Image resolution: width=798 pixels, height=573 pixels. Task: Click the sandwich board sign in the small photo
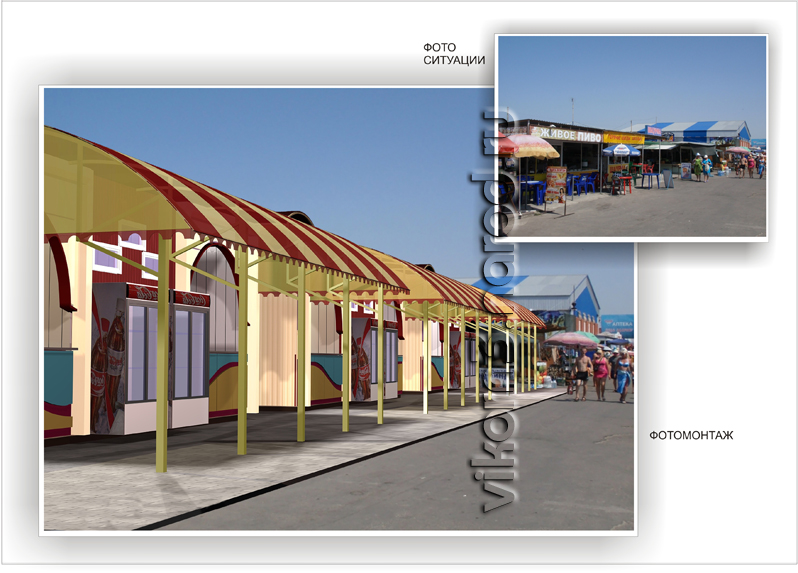click(556, 185)
